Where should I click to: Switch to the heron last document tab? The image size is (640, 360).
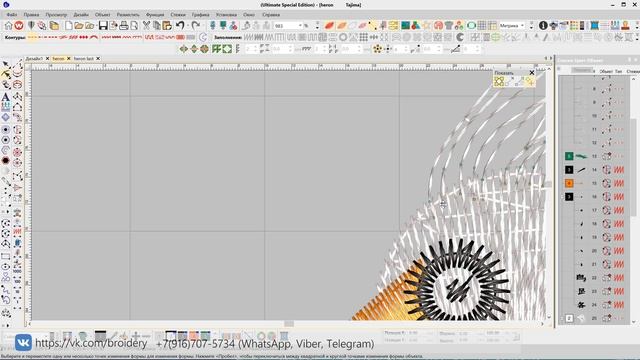tap(84, 59)
